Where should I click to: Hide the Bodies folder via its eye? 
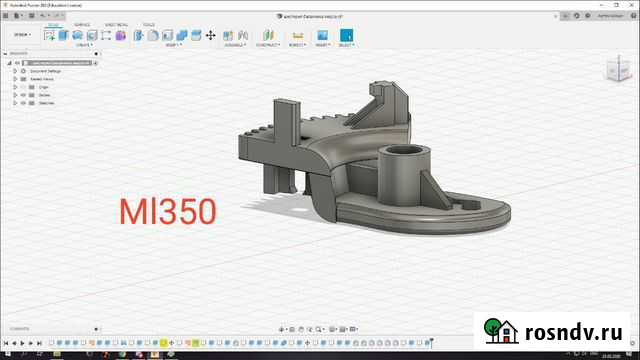[x=23, y=95]
